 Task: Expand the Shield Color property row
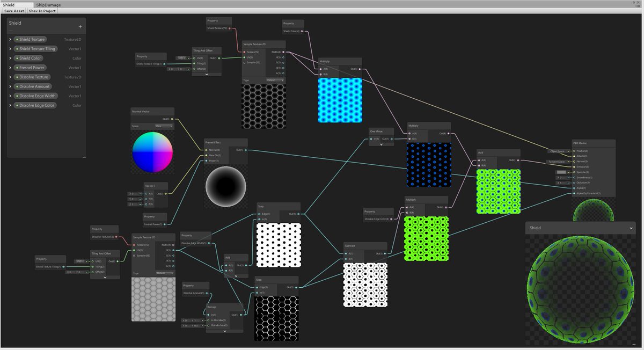(10, 58)
